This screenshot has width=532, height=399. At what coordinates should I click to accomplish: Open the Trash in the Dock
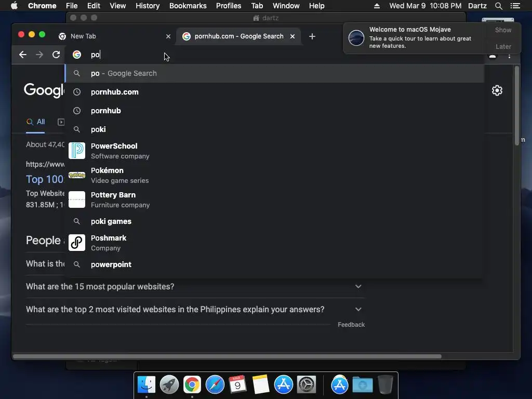click(x=385, y=385)
